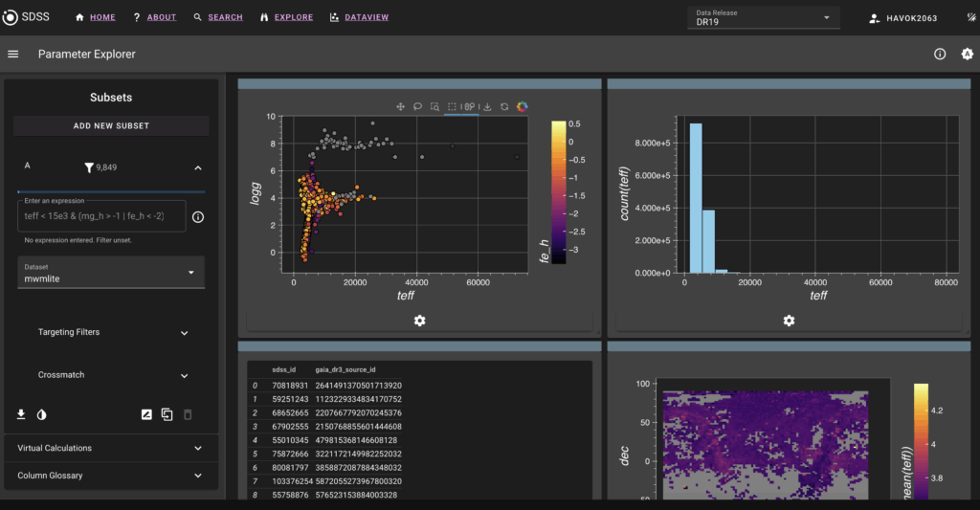Click the subset expression input field
Viewport: 980px width, 510px height.
99,216
